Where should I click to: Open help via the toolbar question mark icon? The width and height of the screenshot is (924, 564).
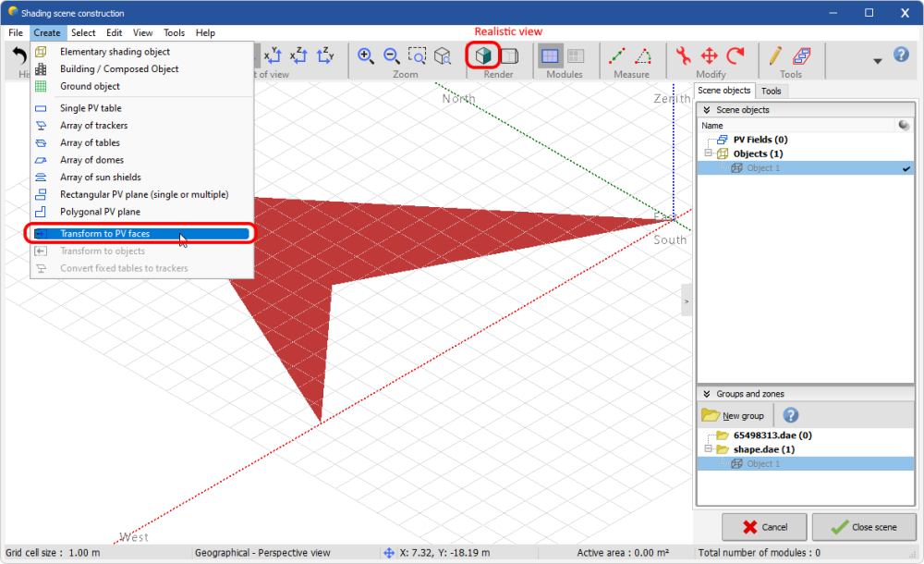point(901,55)
